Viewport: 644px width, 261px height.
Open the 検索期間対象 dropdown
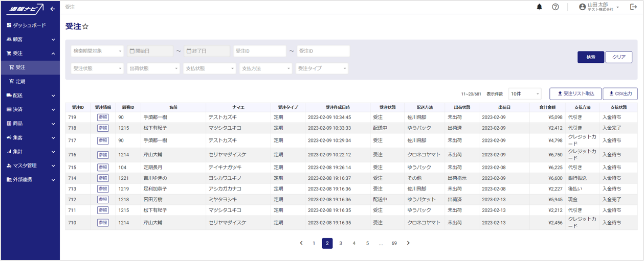[x=97, y=51]
